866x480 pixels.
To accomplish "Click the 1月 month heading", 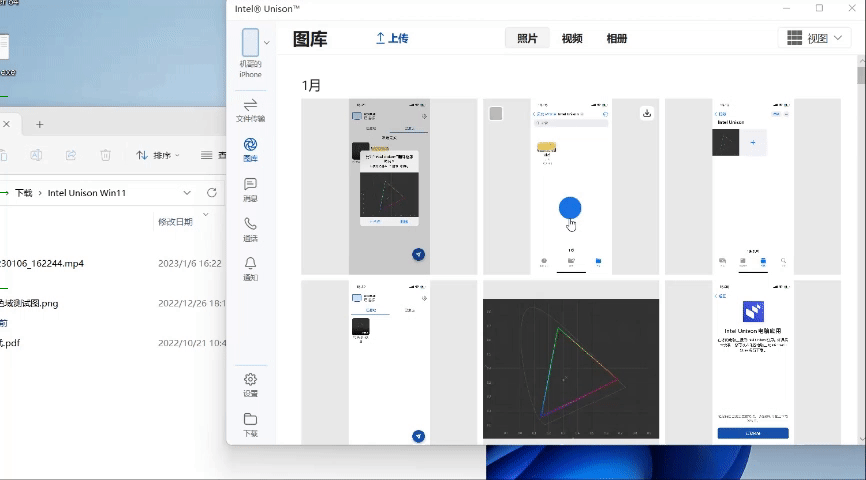I will point(311,85).
